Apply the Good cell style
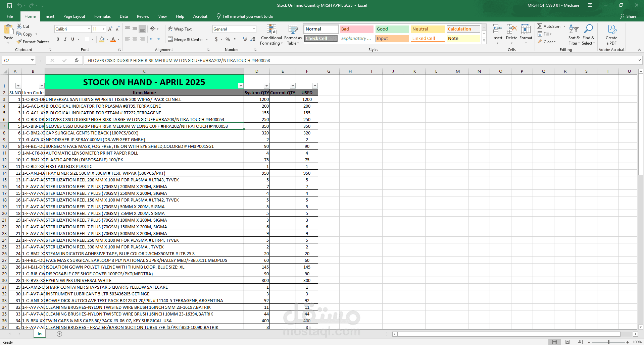The image size is (644, 345). tap(392, 29)
